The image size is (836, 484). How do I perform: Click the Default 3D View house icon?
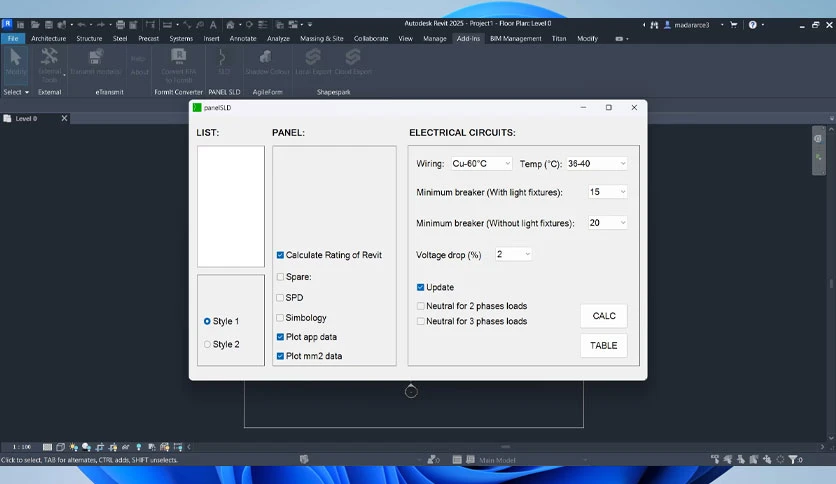pyautogui.click(x=230, y=25)
